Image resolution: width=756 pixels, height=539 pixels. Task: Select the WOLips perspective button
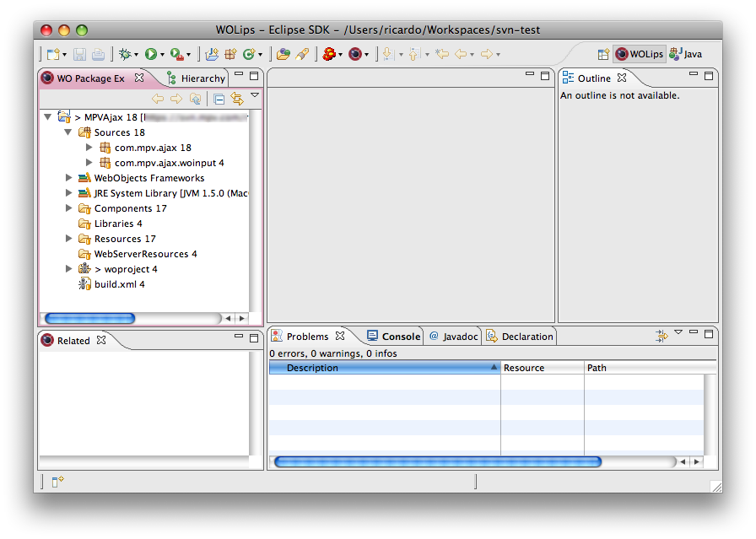(640, 54)
